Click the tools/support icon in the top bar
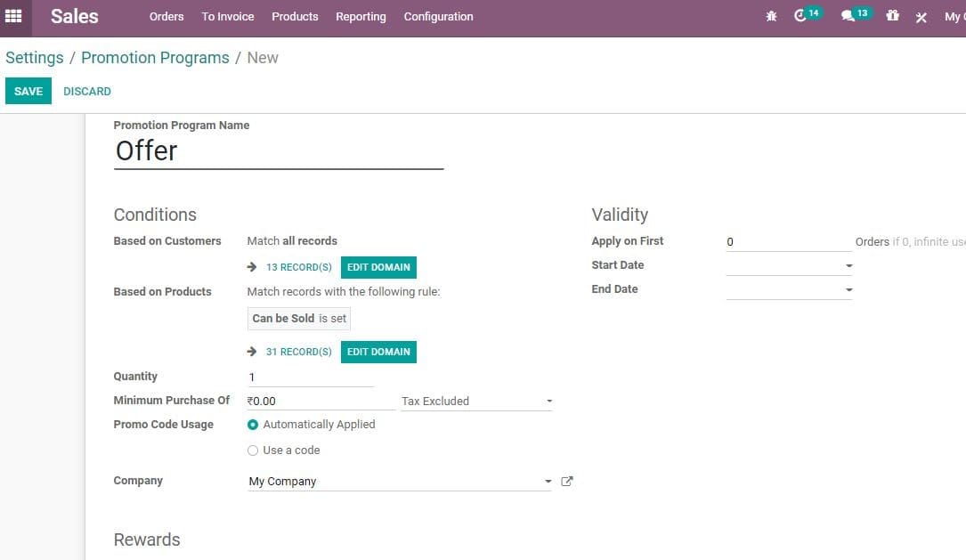This screenshot has height=560, width=966. tap(921, 16)
